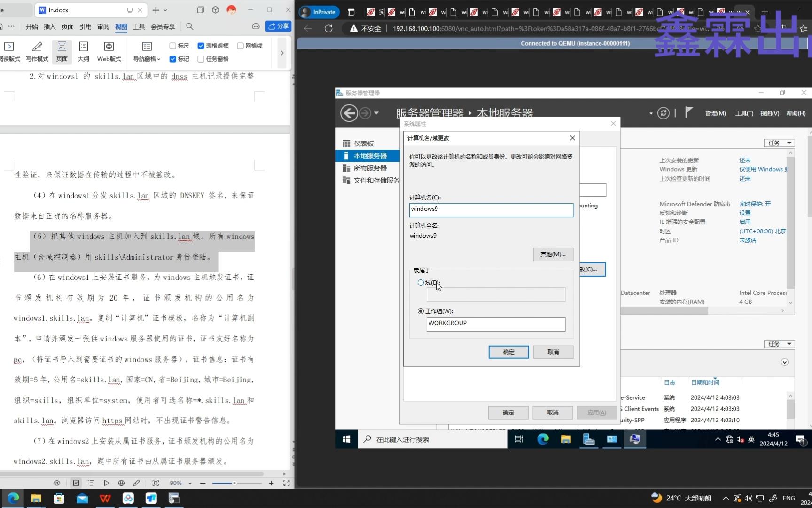Screen dimensions: 812x508
Task: Select the Workgroup radio button
Action: [x=421, y=311]
